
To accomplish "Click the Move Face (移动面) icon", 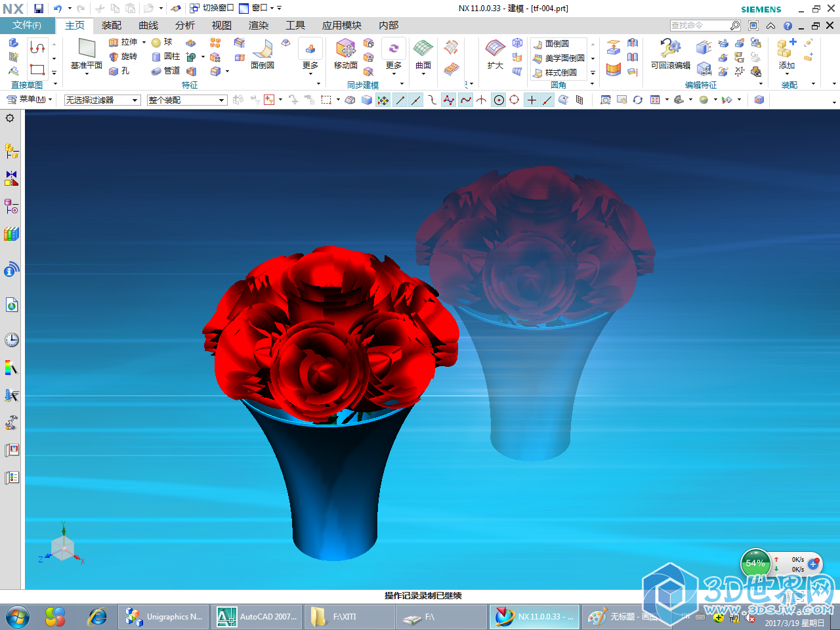I will click(x=346, y=54).
